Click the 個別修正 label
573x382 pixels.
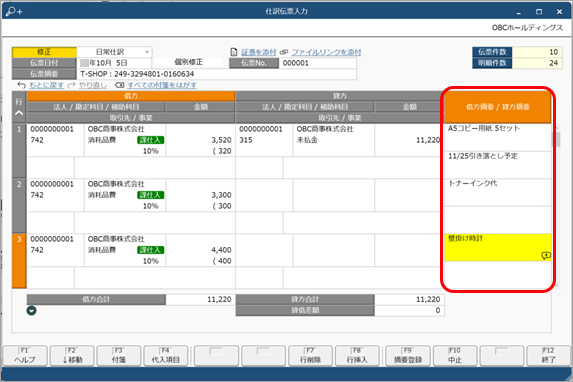coord(188,62)
